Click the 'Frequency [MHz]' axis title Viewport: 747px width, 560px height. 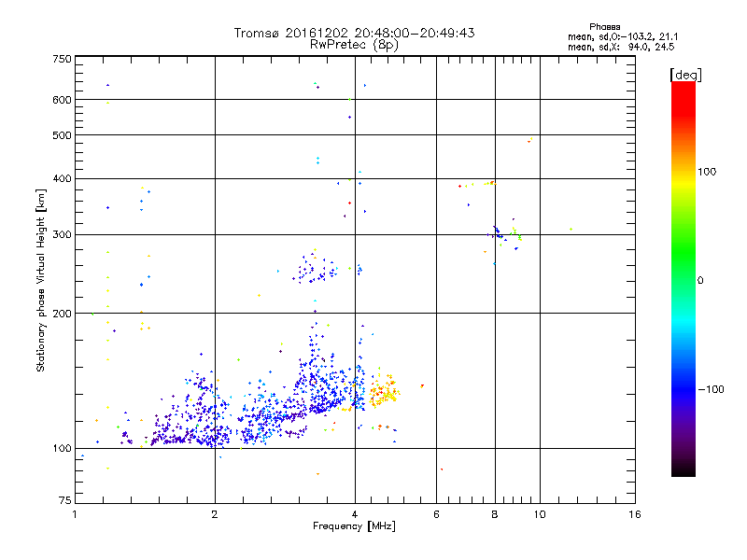pyautogui.click(x=354, y=526)
